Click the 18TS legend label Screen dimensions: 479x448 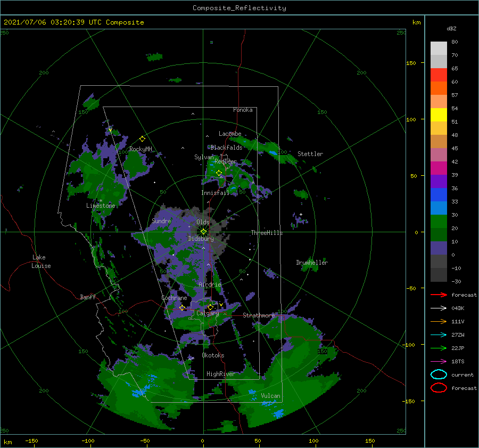(458, 362)
